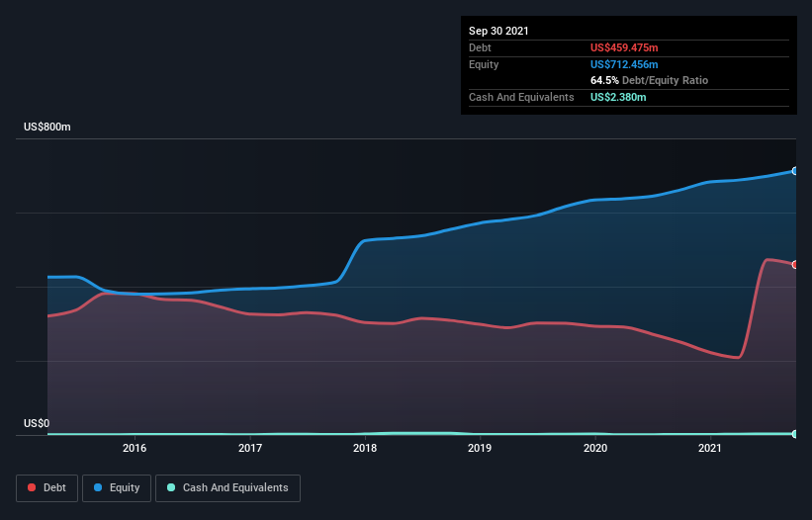Click the 64.5% Debt/Equity Ratio text
The image size is (812, 520).
click(x=650, y=80)
